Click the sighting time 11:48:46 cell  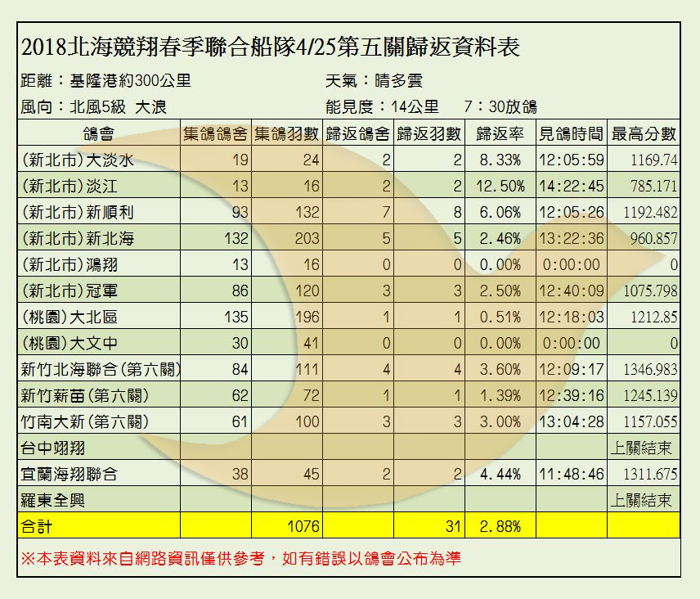tap(571, 474)
